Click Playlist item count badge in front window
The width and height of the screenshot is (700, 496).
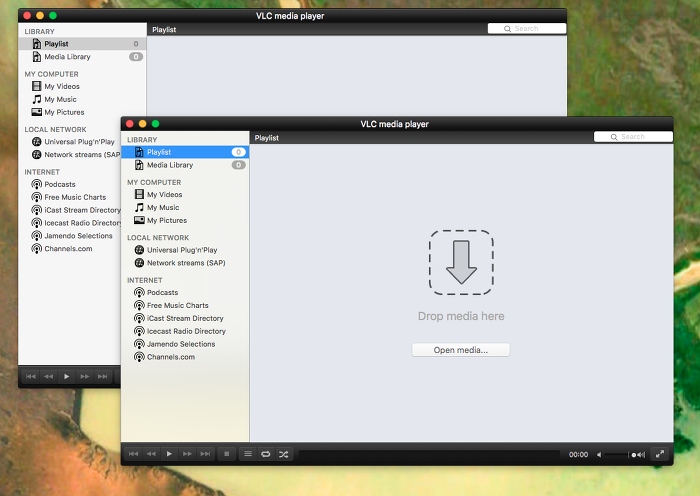238,152
